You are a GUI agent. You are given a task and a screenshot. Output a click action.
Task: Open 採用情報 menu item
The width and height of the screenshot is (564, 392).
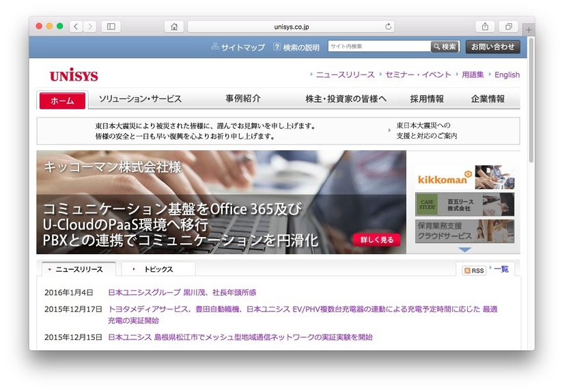(x=427, y=99)
